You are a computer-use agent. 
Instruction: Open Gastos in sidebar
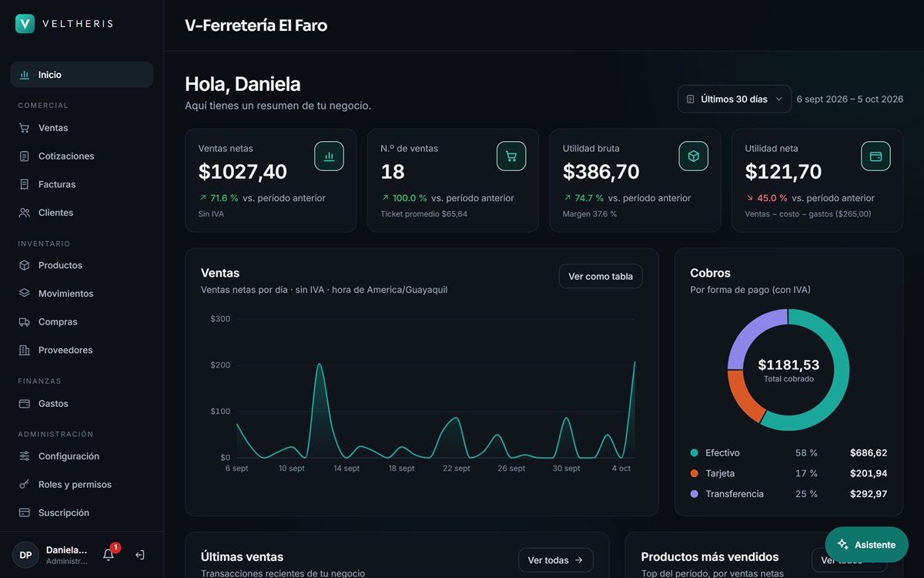pyautogui.click(x=82, y=404)
